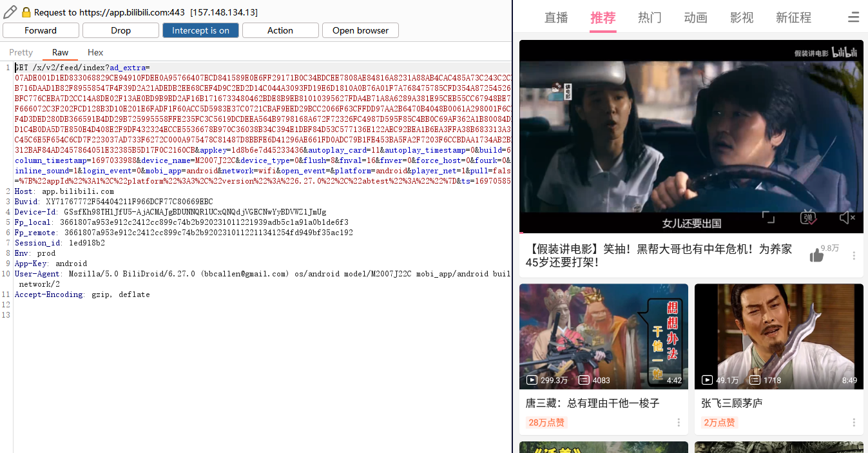This screenshot has width=868, height=453.
Task: Click the featured video progress bar
Action: pyautogui.click(x=691, y=232)
